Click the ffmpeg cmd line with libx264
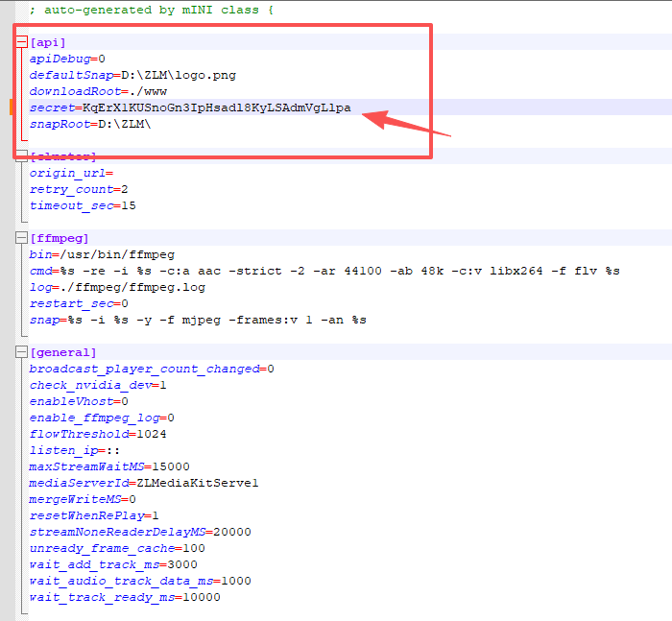The width and height of the screenshot is (672, 621). (x=324, y=271)
